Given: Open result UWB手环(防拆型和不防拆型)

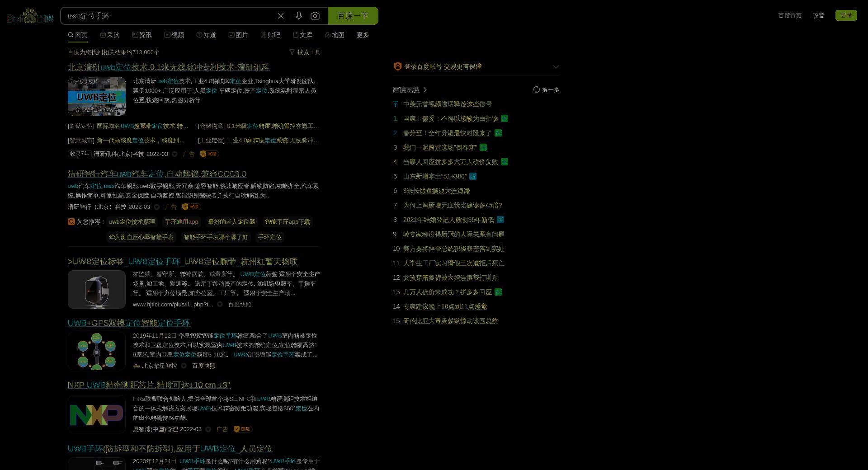Looking at the screenshot, I should (x=170, y=449).
